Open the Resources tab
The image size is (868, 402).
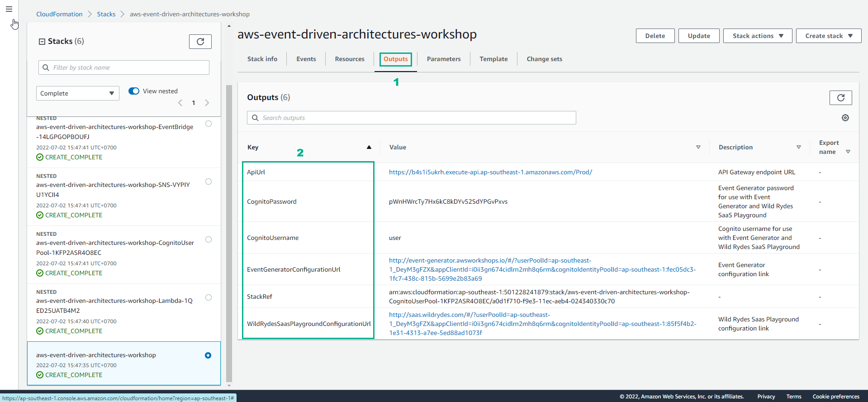pos(350,59)
